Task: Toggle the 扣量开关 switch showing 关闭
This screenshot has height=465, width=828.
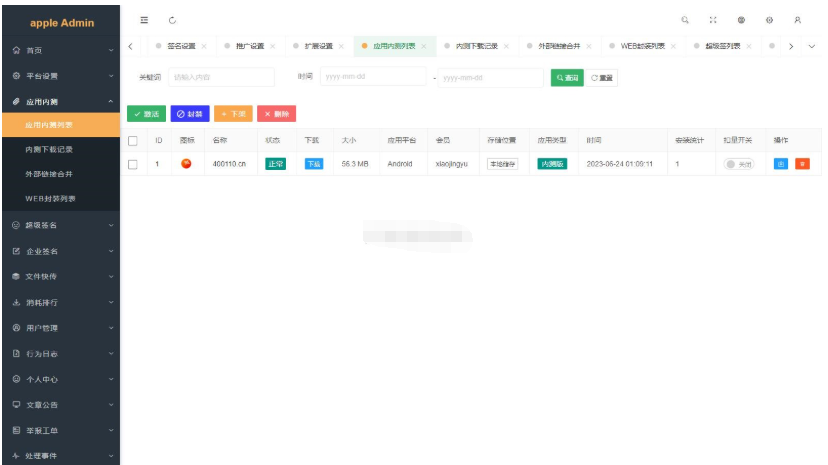Action: tap(739, 164)
